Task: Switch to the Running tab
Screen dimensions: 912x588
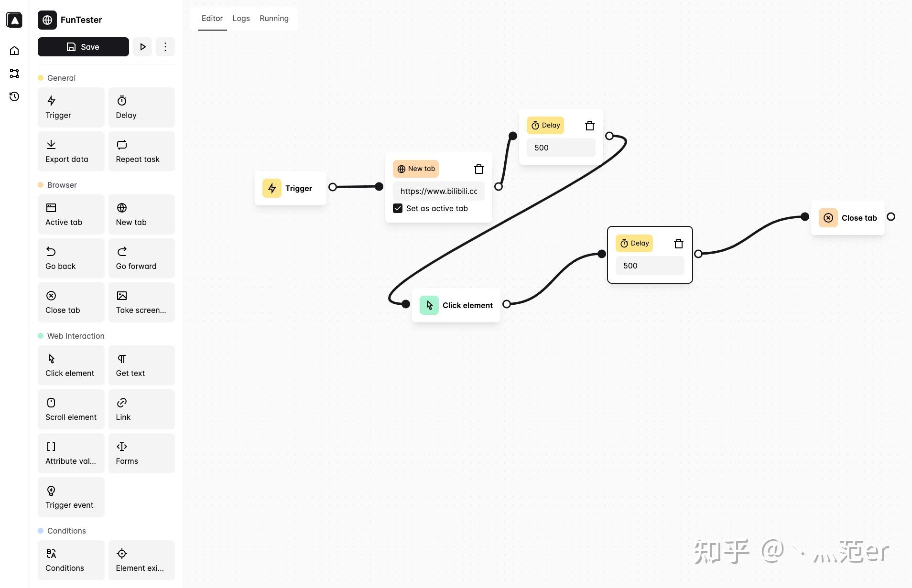Action: point(274,18)
